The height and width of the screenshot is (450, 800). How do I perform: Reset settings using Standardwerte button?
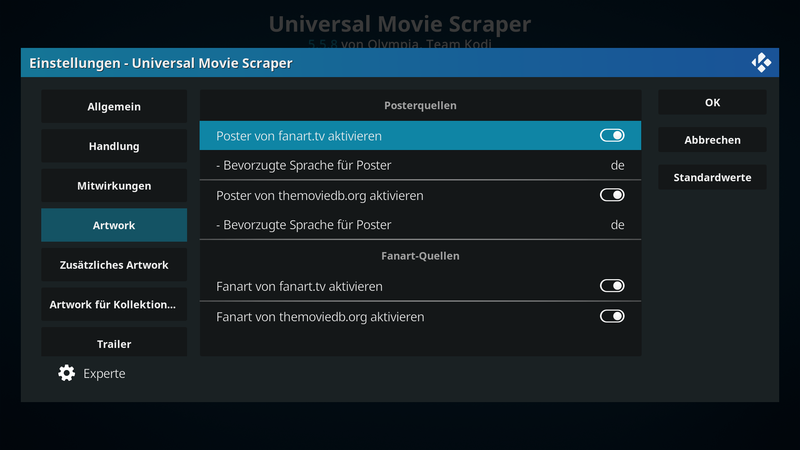click(712, 178)
